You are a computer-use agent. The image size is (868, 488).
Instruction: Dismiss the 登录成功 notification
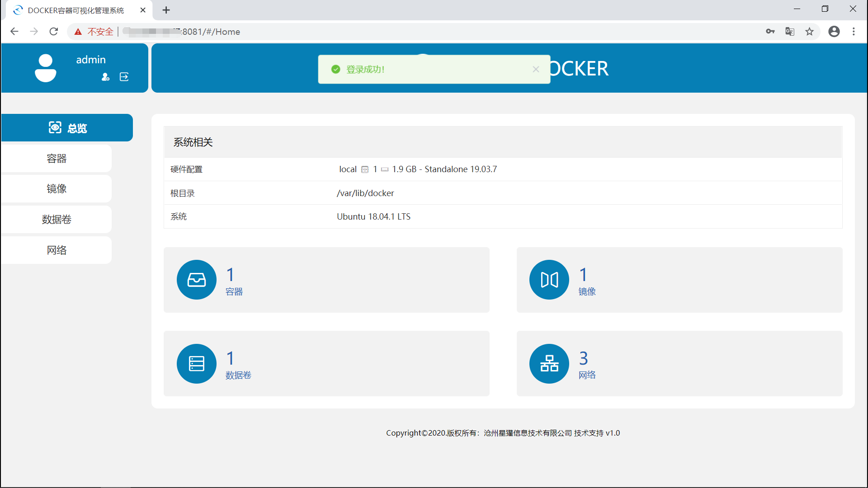(x=536, y=69)
